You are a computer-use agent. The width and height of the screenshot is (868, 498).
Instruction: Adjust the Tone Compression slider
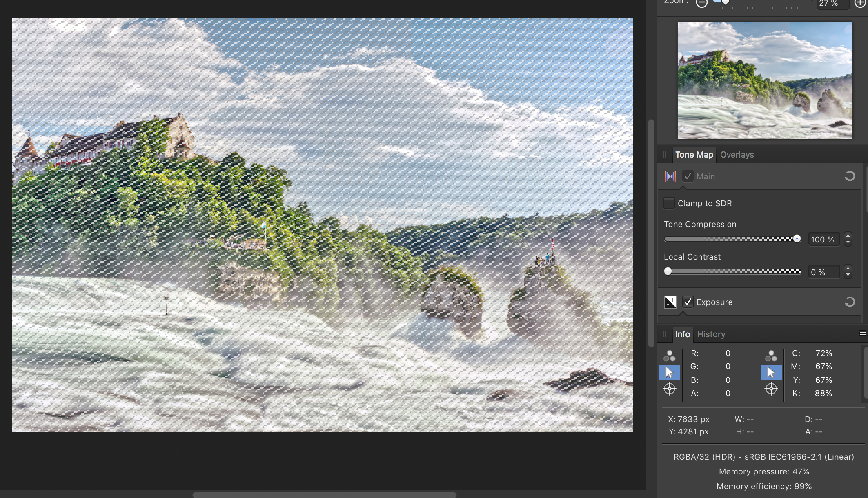click(732, 239)
